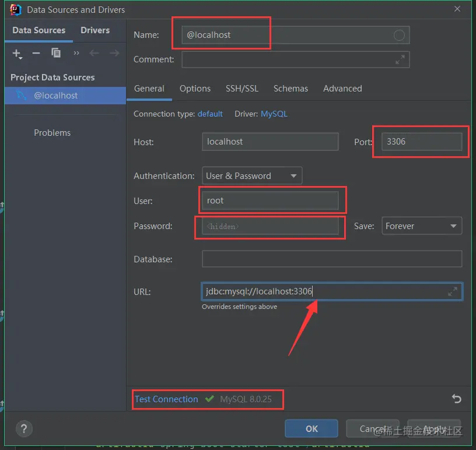Click the revert changes arrow icon
The image size is (476, 450).
pos(456,399)
